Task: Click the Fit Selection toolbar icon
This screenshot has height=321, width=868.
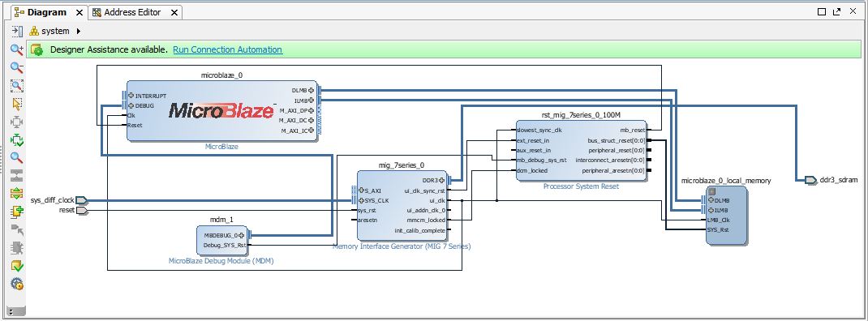Action: 17,122
